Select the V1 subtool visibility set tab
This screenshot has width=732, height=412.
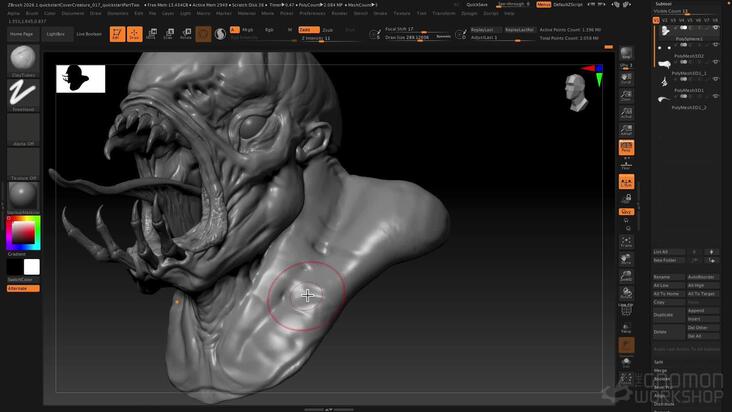pyautogui.click(x=656, y=20)
